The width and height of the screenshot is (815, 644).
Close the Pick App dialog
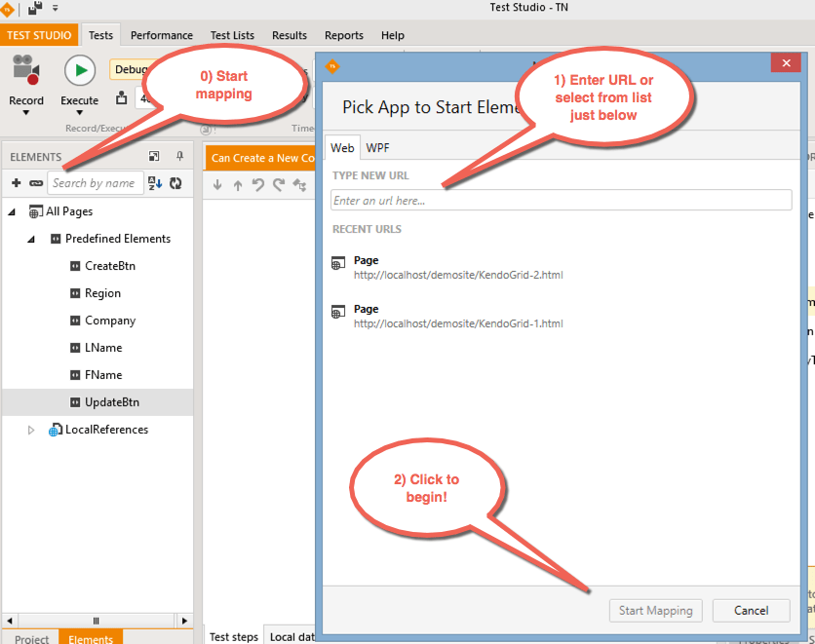click(786, 63)
